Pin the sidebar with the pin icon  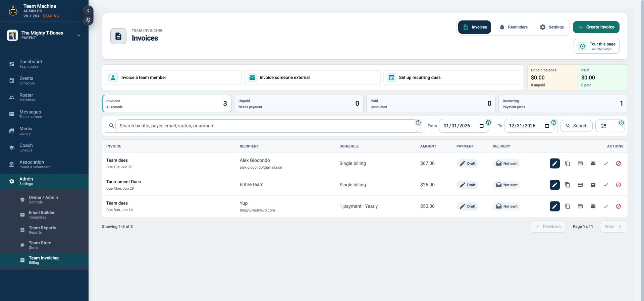[x=88, y=20]
